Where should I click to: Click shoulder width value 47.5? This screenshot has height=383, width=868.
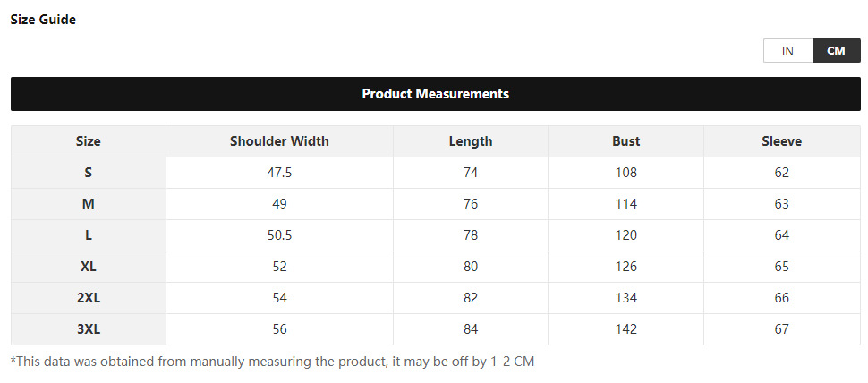point(279,173)
